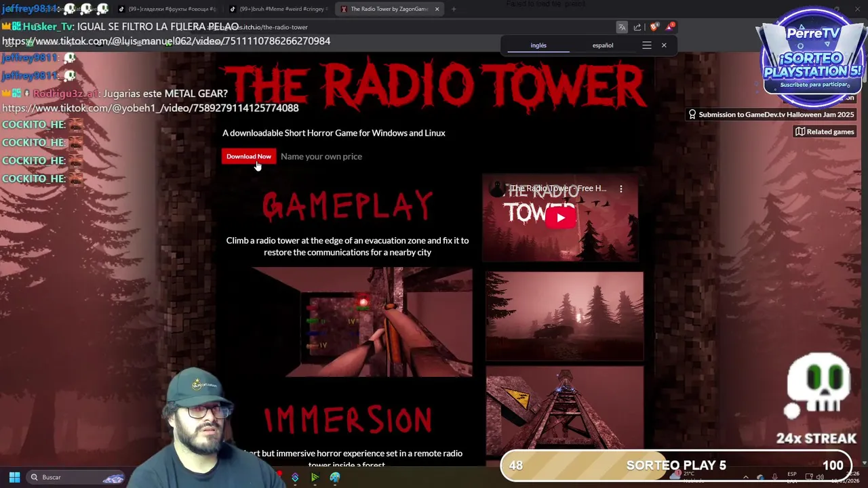The height and width of the screenshot is (488, 868).
Task: Open Submission to GameDev.tv Halloween Jam 2025
Action: click(772, 115)
